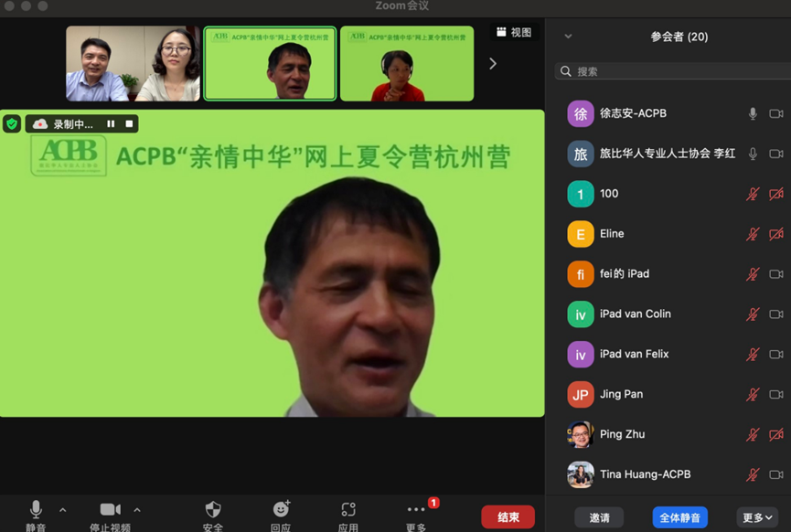
Task: Open the More dropdown in participants panel
Action: pos(757,517)
